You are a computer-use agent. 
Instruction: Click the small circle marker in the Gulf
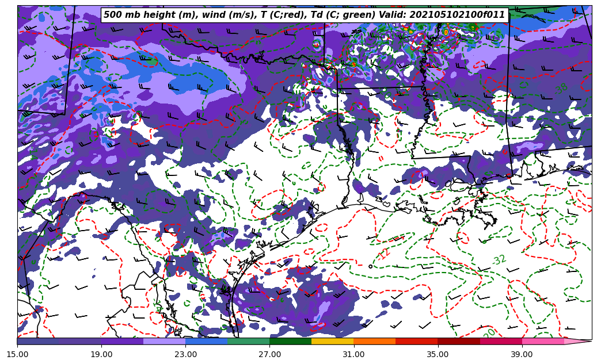coord(370,266)
